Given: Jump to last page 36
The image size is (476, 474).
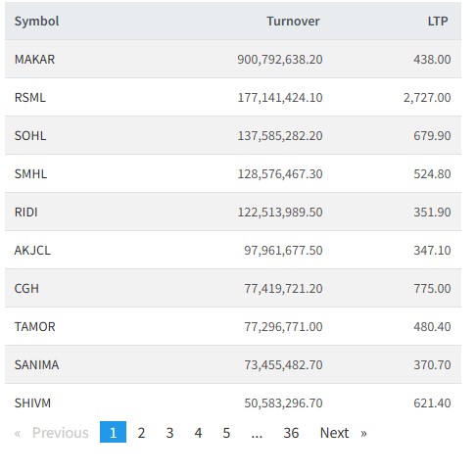Looking at the screenshot, I should [291, 433].
